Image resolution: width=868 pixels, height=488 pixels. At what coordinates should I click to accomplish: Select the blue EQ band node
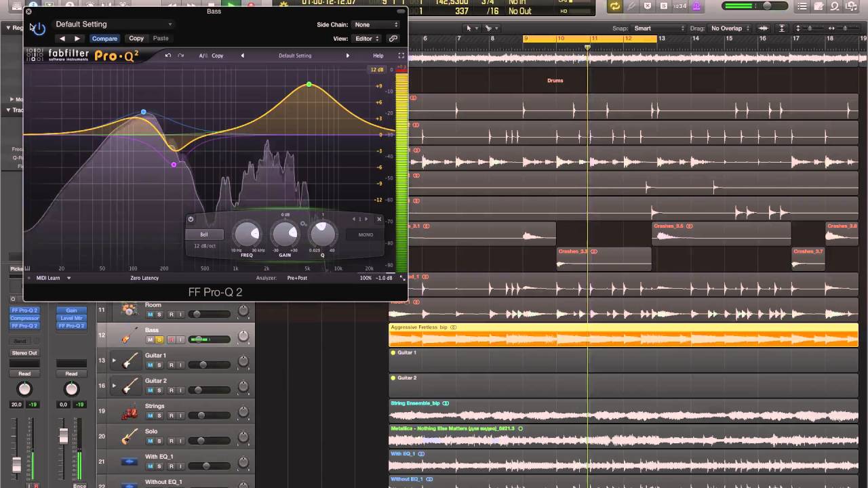[x=144, y=112]
